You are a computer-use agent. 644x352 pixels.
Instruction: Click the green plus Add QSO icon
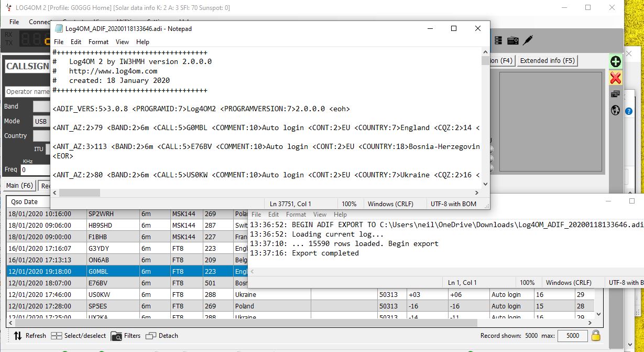tap(616, 61)
